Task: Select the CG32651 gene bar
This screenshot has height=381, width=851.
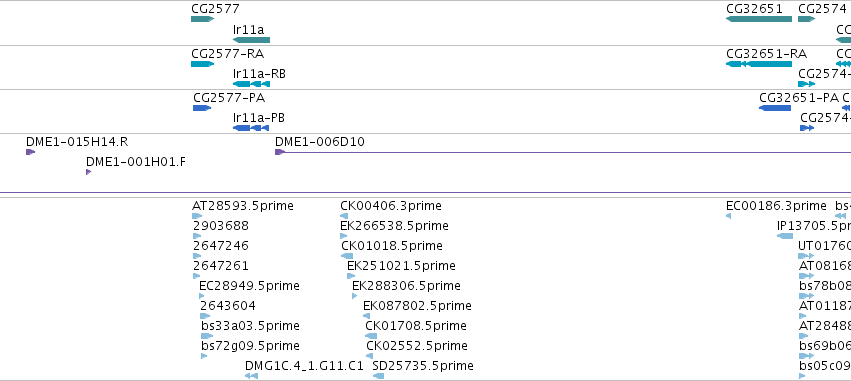Action: click(x=759, y=19)
